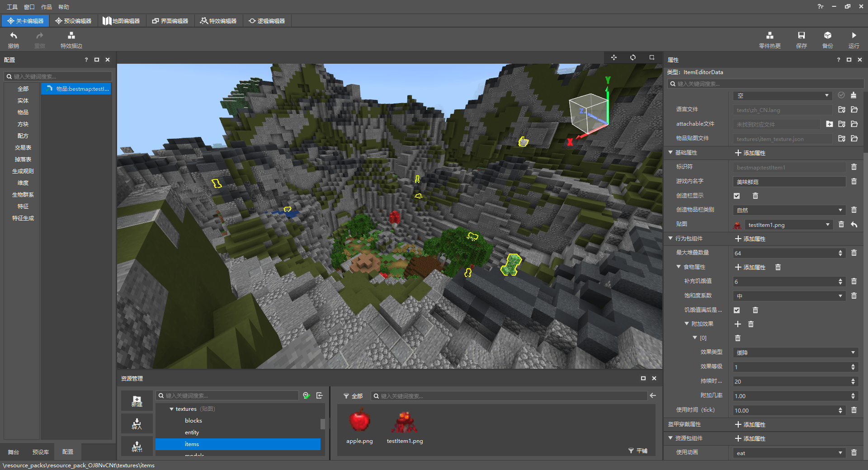
Task: Select the viewport rotate gizmo icon
Action: pos(633,57)
